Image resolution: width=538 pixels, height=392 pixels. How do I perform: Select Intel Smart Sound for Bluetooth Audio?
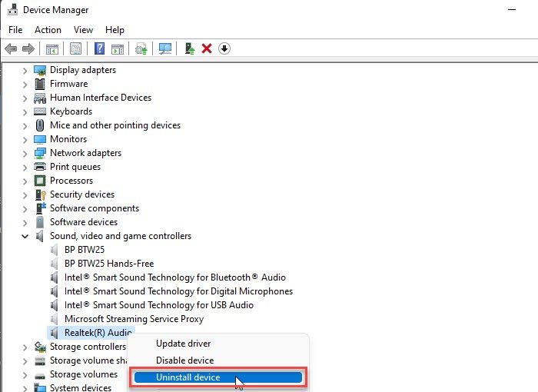175,277
